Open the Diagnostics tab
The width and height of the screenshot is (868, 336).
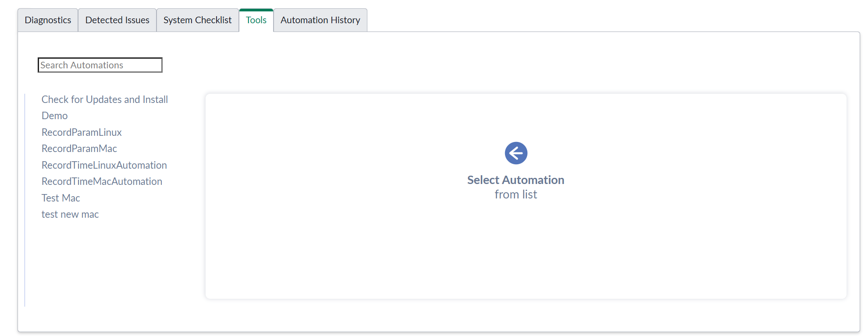tap(48, 20)
